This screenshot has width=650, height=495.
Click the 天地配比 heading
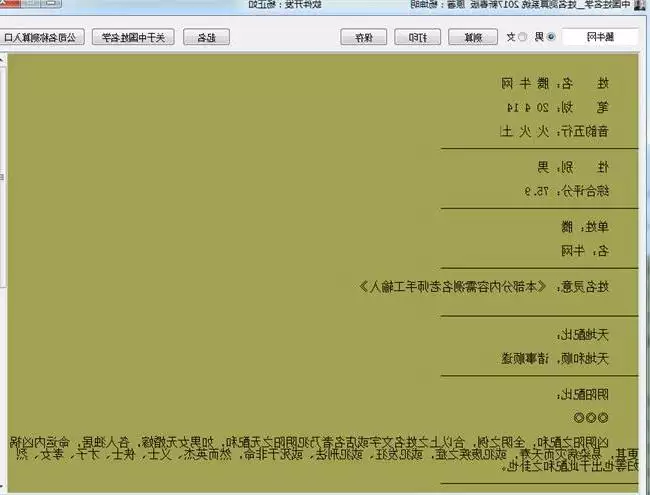pos(582,335)
